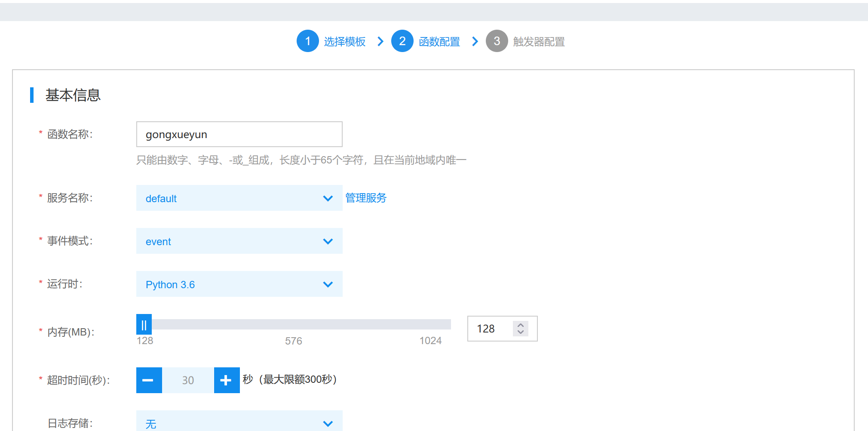Open the 管理服务 link
Screen dimensions: 868x431
click(x=366, y=198)
